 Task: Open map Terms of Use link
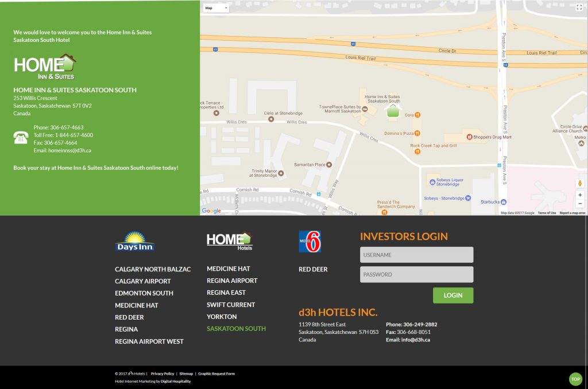[547, 213]
